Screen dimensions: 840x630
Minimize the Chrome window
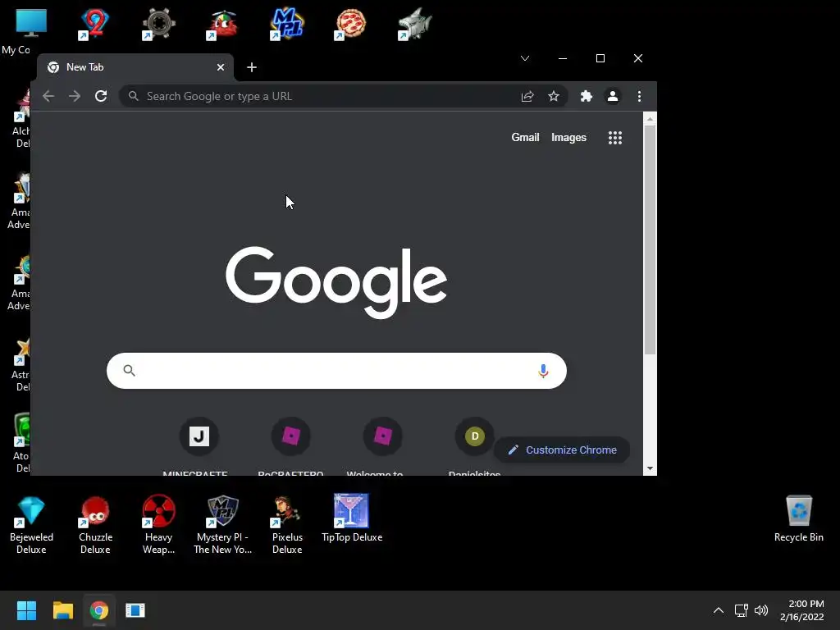[563, 58]
